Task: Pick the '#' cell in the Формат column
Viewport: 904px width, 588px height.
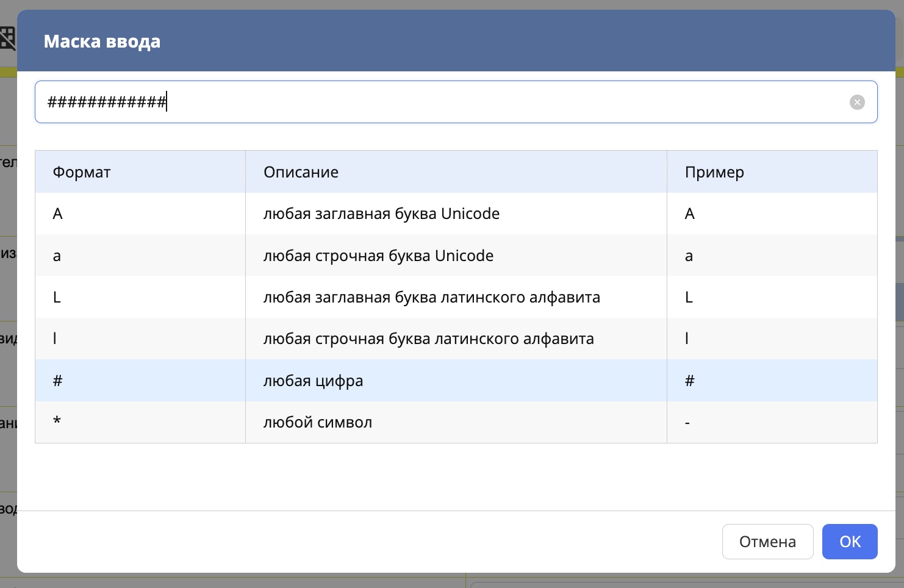Action: 58,381
